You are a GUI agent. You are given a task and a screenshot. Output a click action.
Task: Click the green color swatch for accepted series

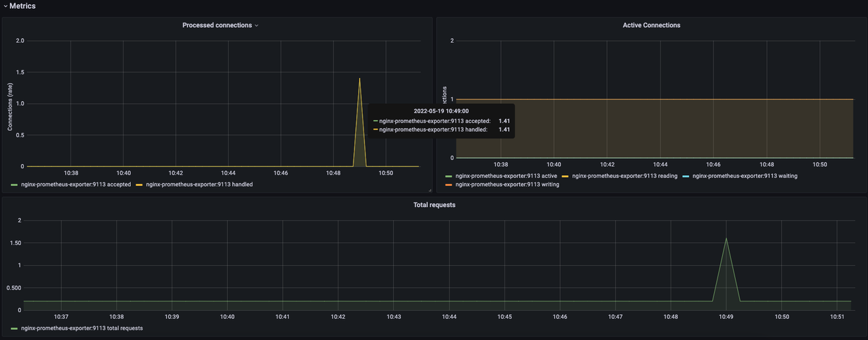14,185
